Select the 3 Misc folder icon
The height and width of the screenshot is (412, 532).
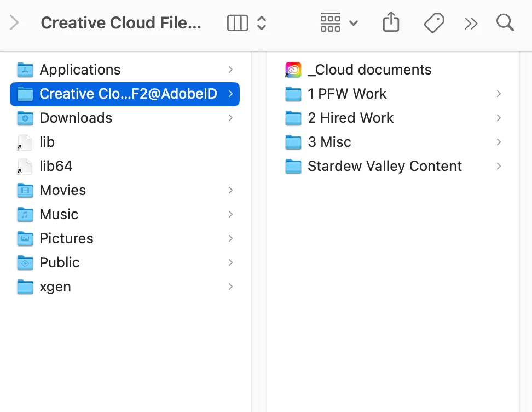(x=293, y=142)
